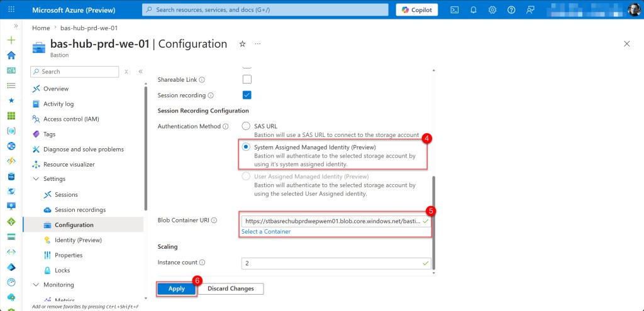The width and height of the screenshot is (644, 311).
Task: Click the help question mark icon
Action: pos(511,10)
